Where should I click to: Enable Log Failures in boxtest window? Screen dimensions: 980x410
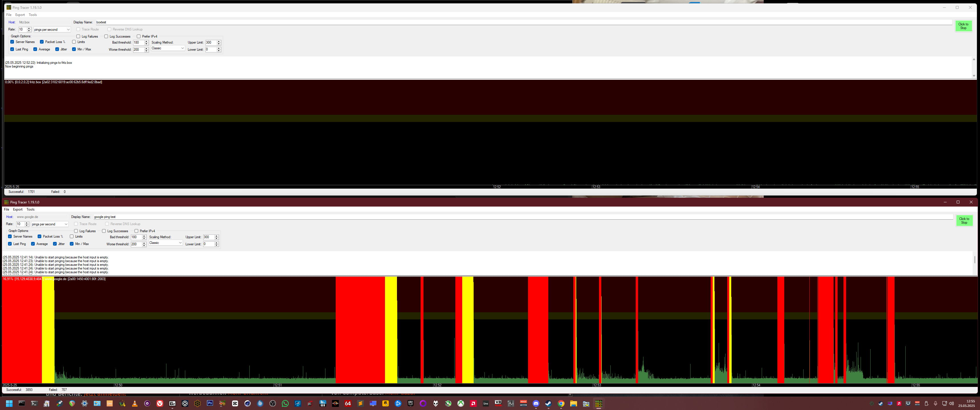pyautogui.click(x=78, y=36)
